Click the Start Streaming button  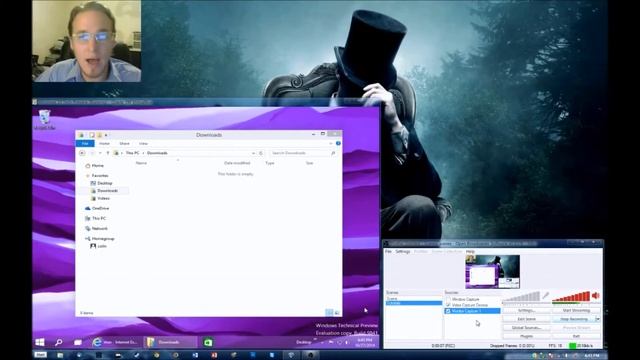pyautogui.click(x=576, y=311)
